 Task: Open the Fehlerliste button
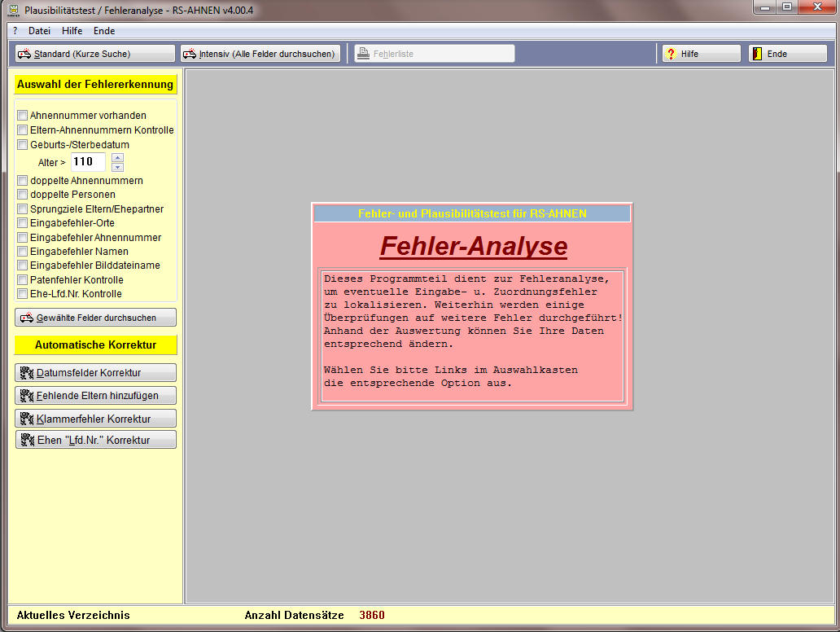click(x=435, y=54)
